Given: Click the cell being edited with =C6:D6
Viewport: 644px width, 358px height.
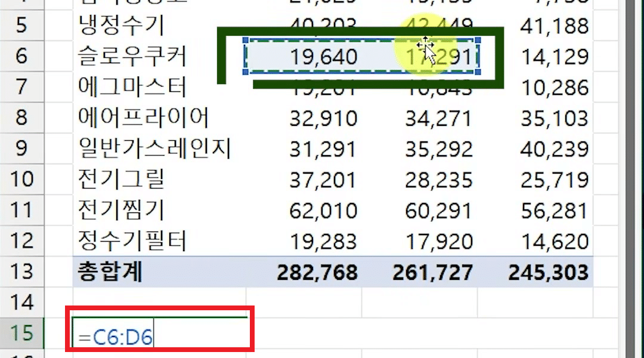Looking at the screenshot, I should (160, 333).
